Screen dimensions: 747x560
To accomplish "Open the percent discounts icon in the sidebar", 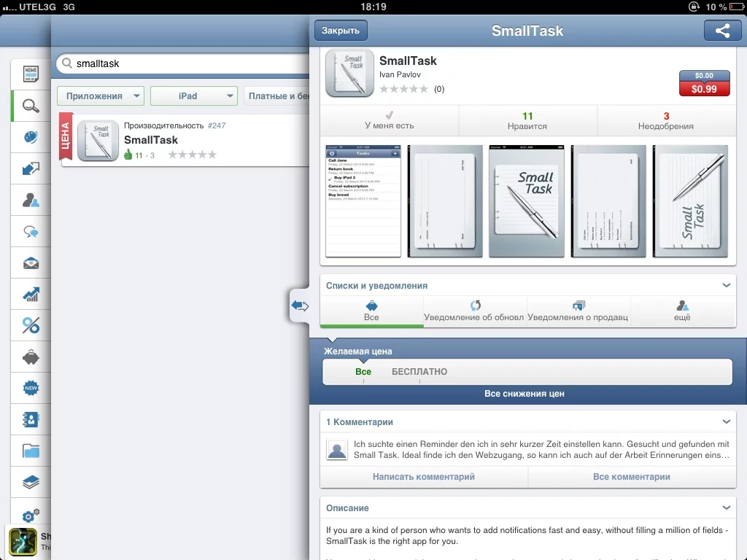I will 31,326.
